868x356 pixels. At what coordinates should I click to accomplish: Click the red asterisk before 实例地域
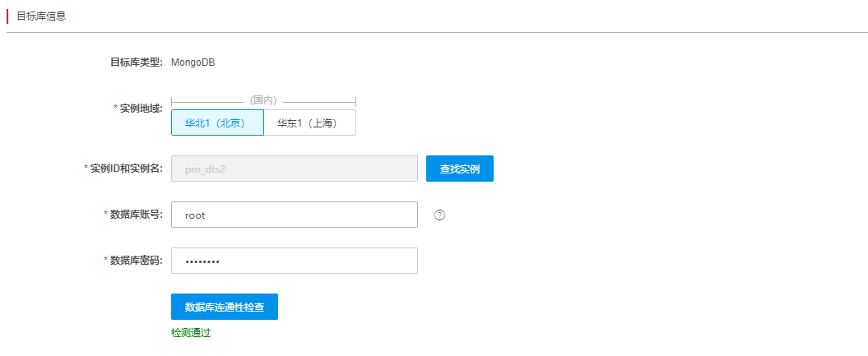pos(116,107)
